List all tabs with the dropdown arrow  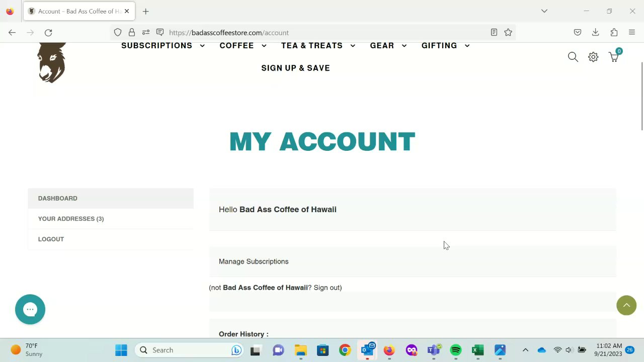544,11
